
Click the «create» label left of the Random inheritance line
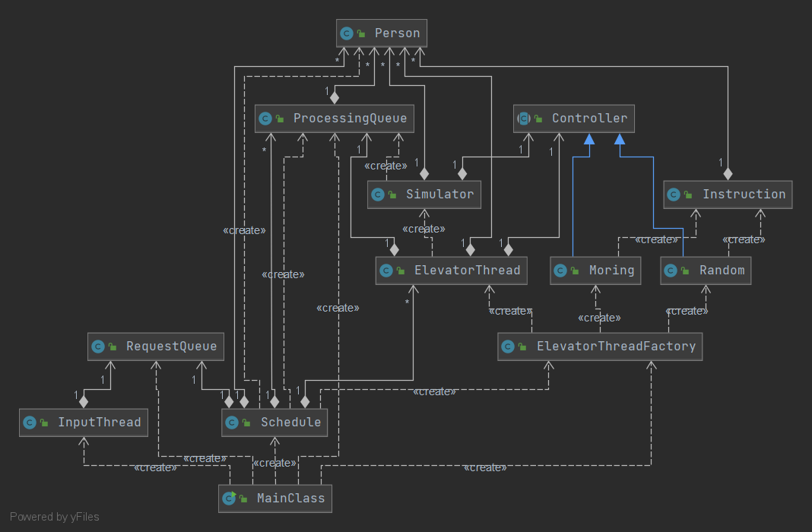[656, 239]
